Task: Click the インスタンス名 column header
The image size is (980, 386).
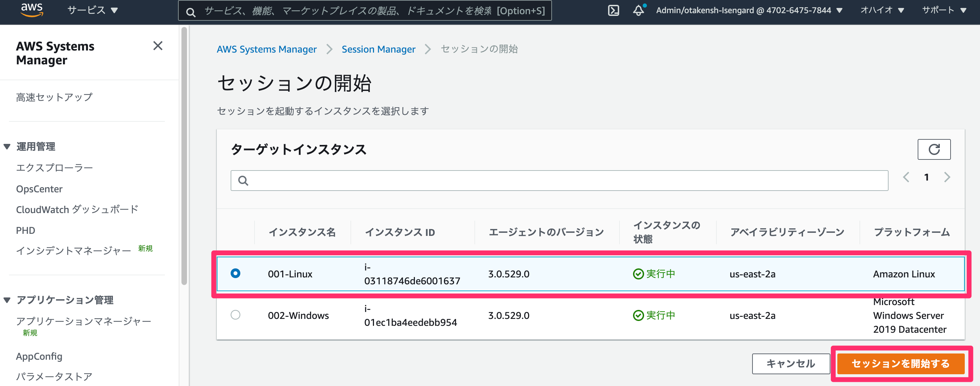Action: pos(302,232)
